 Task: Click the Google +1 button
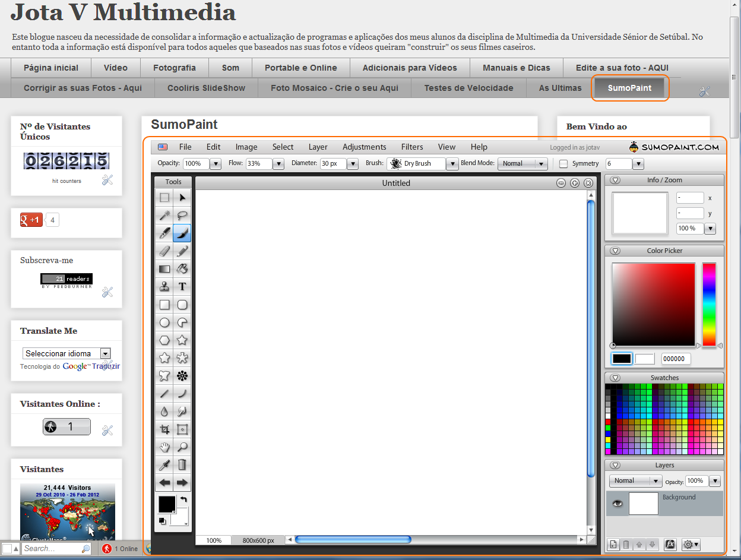click(31, 220)
